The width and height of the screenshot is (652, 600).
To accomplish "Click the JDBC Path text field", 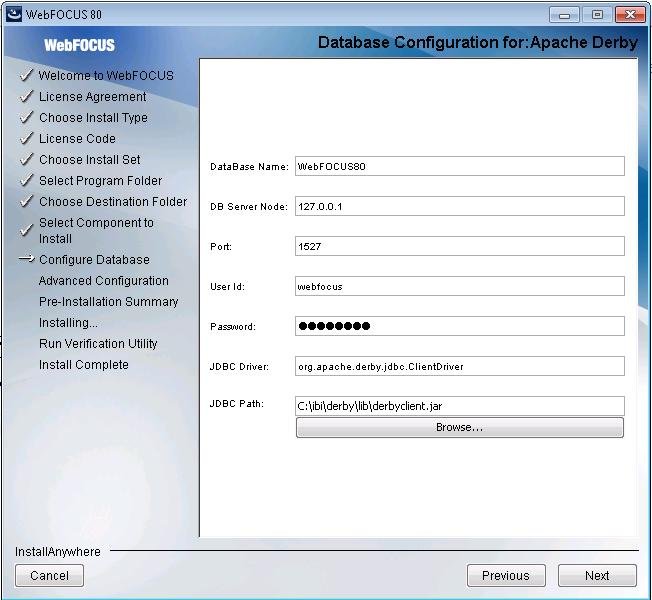I will point(459,405).
